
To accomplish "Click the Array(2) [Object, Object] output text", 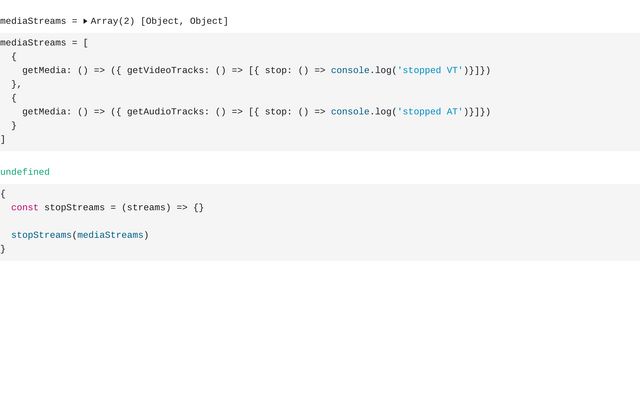I will tap(160, 21).
